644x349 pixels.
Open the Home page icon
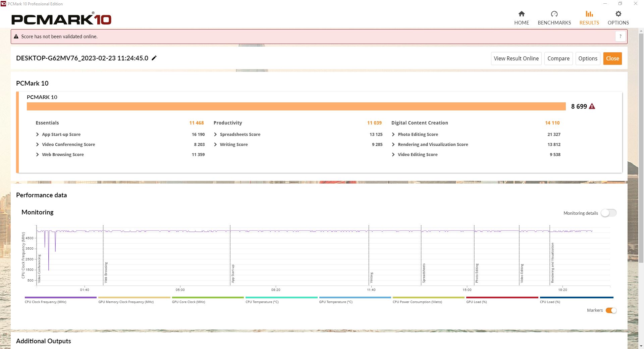point(521,14)
